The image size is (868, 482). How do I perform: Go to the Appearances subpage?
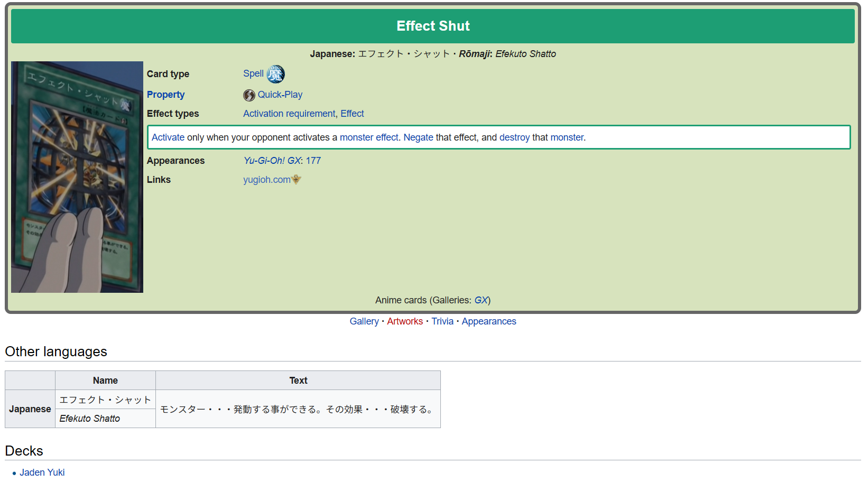click(489, 321)
